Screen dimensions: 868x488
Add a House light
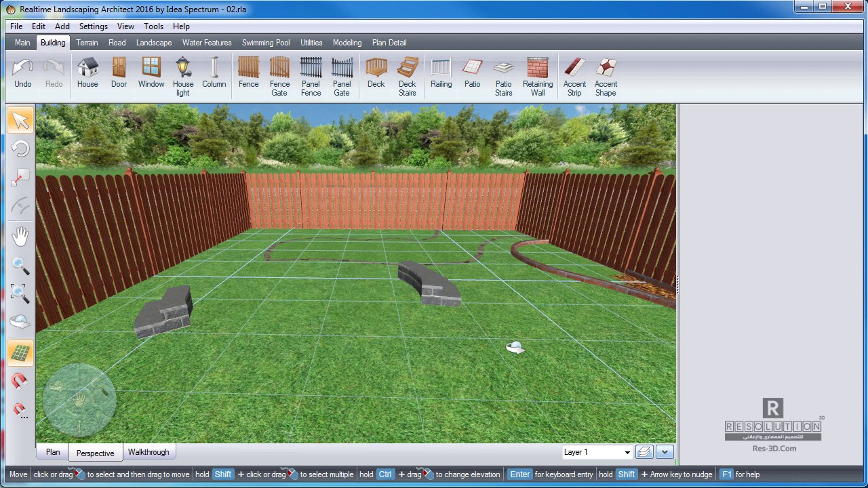point(183,77)
